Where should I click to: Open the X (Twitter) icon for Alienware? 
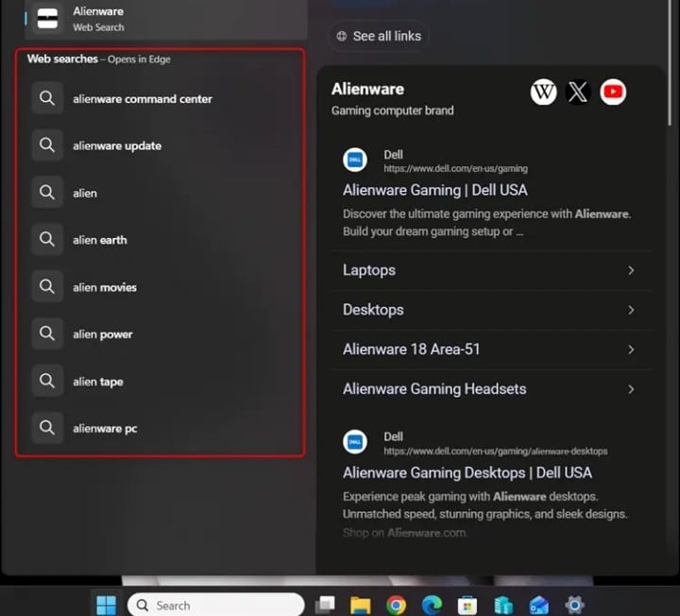pos(578,92)
